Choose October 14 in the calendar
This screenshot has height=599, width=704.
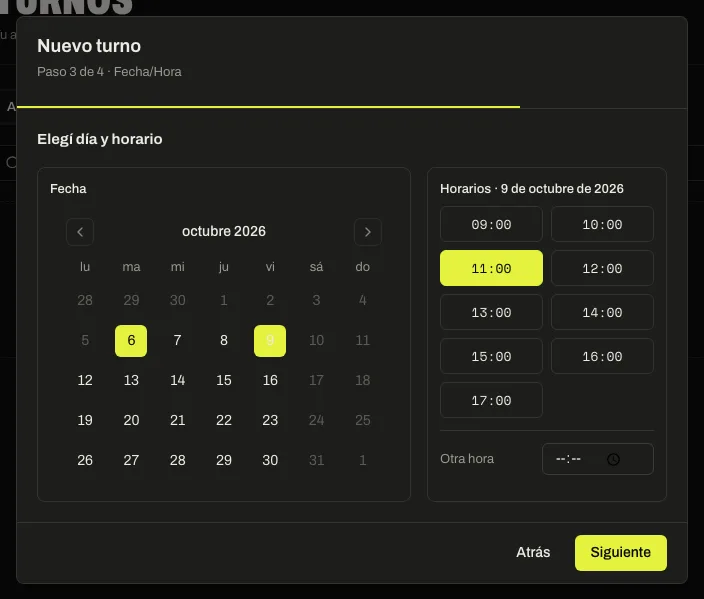tap(177, 380)
